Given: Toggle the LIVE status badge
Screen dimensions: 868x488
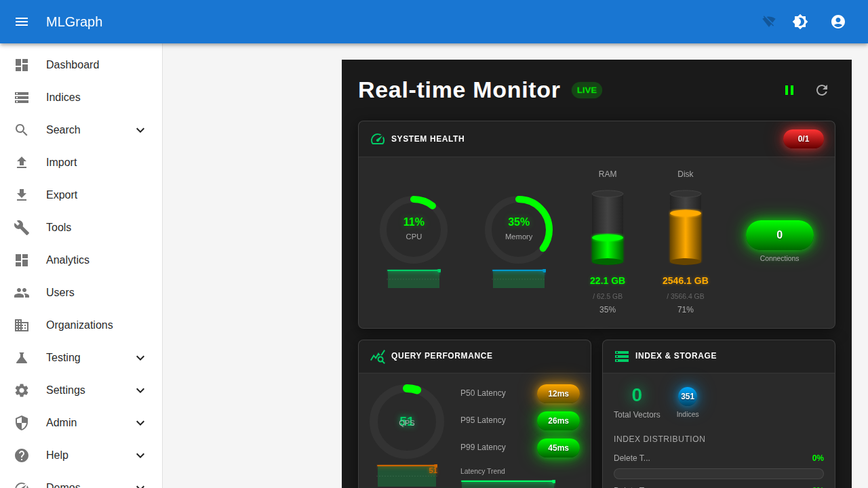Looking at the screenshot, I should point(586,90).
